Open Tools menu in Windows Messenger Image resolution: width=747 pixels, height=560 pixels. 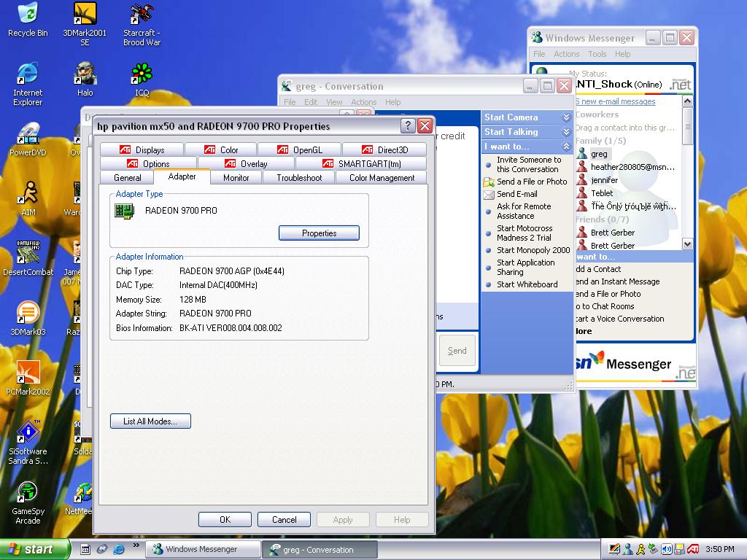click(x=597, y=54)
